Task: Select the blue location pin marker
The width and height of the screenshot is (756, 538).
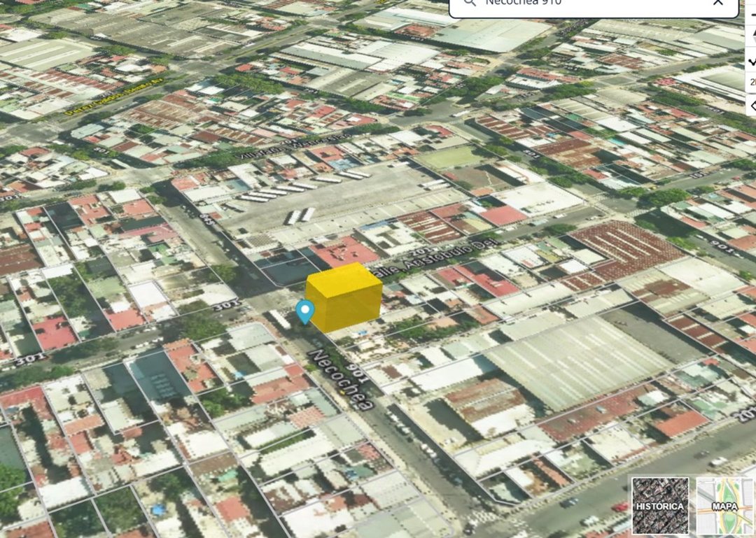Action: 304,311
